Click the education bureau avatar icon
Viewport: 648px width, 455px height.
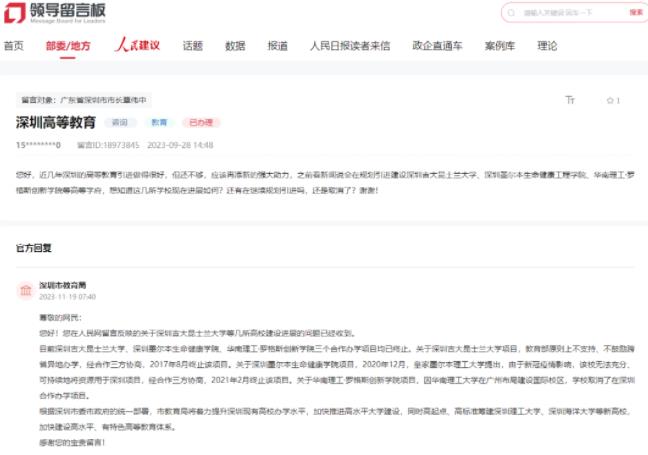[x=26, y=291]
